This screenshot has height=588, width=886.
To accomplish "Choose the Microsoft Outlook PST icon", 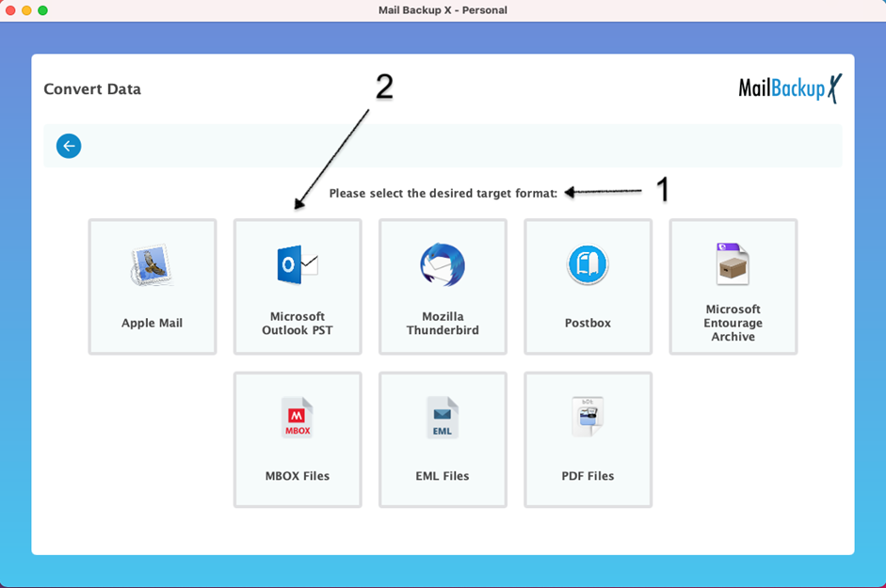I will tap(298, 264).
